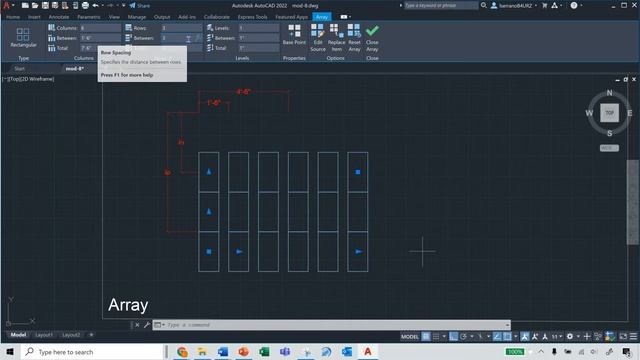Screen dimensions: 640x360
Task: Open the Polar tracking angle dropdown arrow
Action: pyautogui.click(x=472, y=336)
